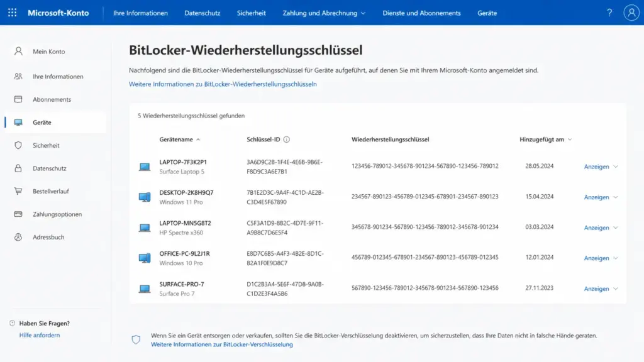Click the Abonnements sidebar icon
The image size is (644, 362).
pyautogui.click(x=18, y=99)
